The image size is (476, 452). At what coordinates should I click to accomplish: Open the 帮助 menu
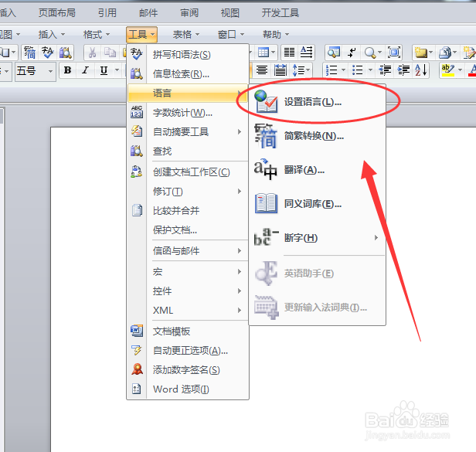pyautogui.click(x=276, y=34)
